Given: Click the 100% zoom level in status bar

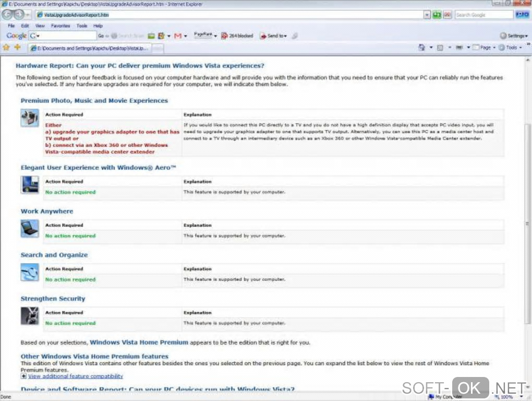Looking at the screenshot, I should pos(506,397).
